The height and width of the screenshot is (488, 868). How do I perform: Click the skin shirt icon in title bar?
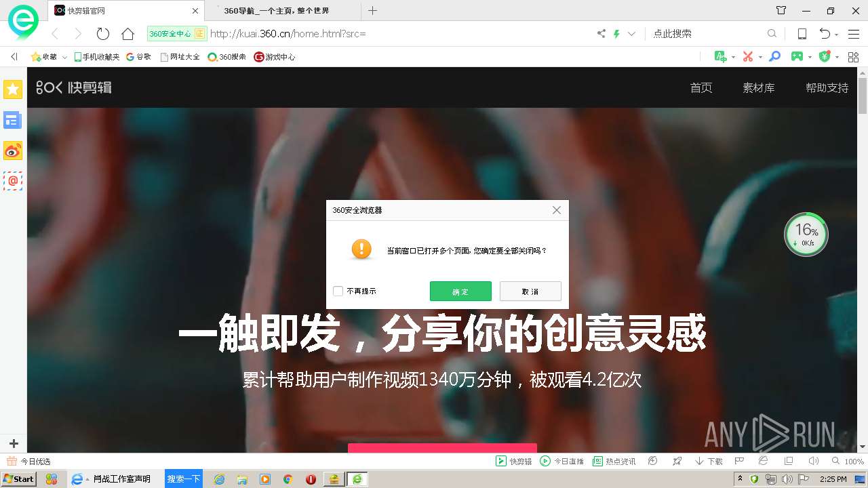point(781,10)
